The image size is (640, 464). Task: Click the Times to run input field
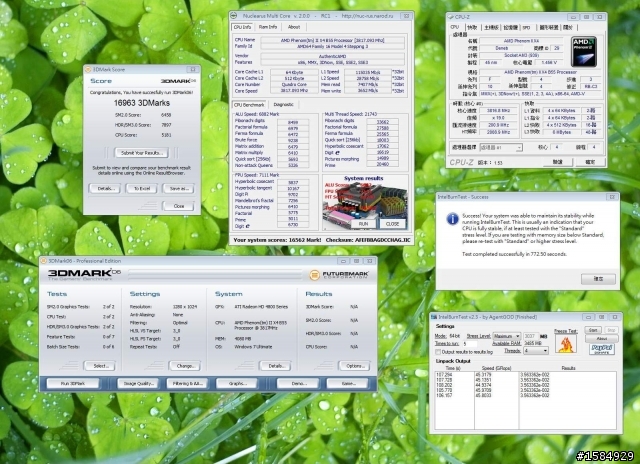click(470, 344)
